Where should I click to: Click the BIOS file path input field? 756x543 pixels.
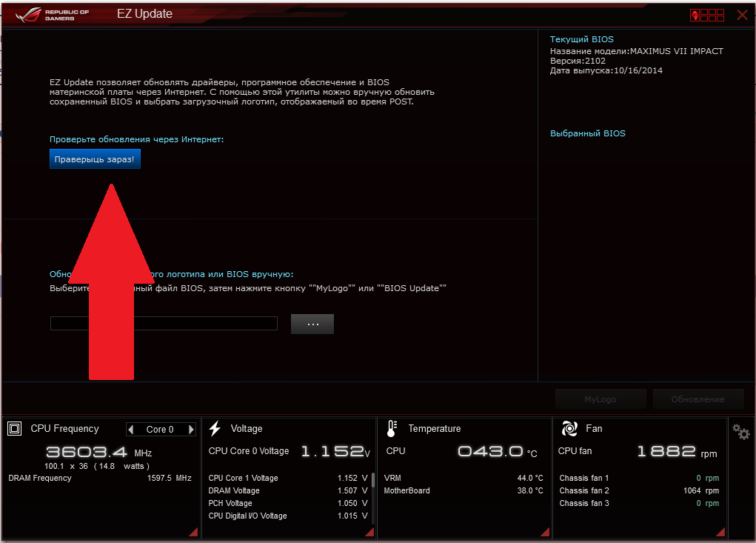click(164, 323)
